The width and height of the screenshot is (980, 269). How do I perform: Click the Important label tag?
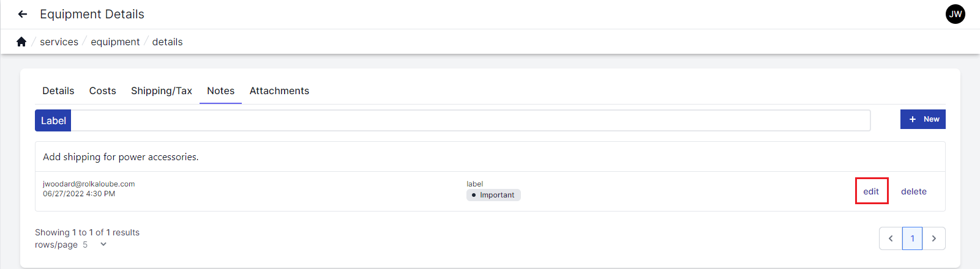[x=493, y=195]
